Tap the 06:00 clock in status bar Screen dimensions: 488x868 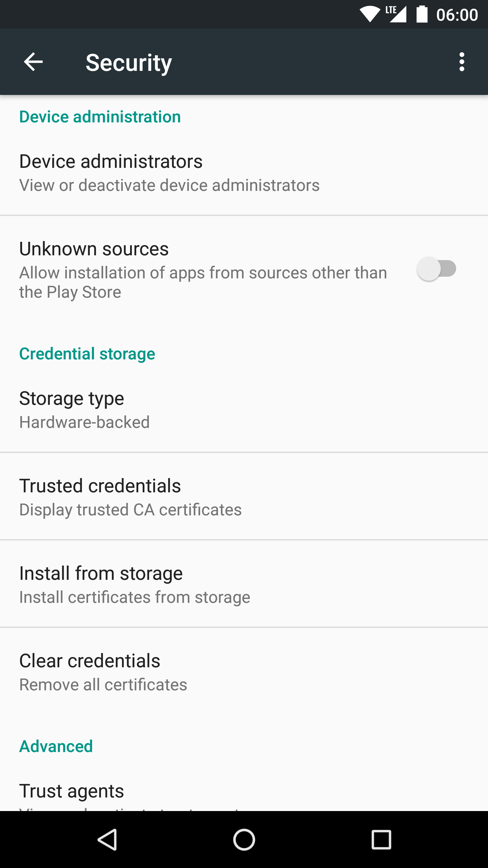pyautogui.click(x=457, y=15)
